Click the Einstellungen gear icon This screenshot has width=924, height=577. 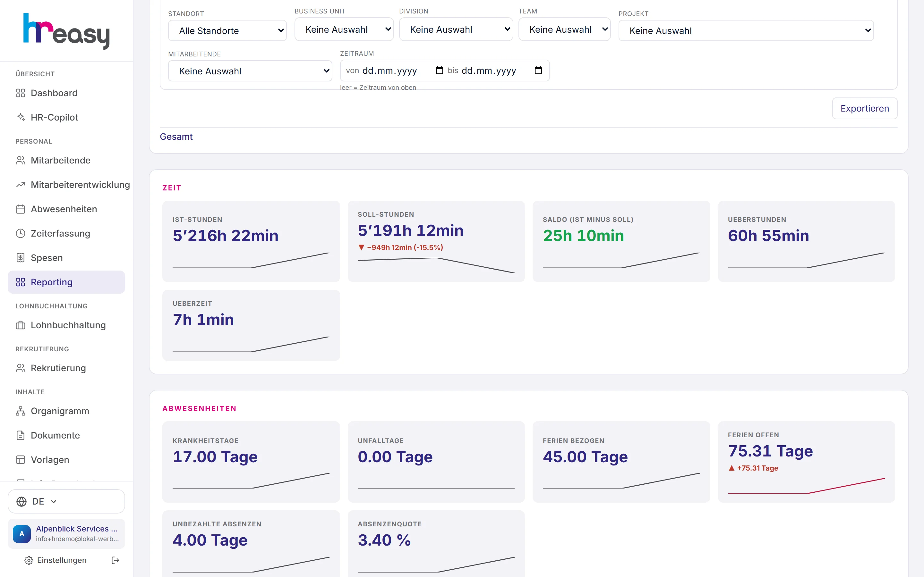pyautogui.click(x=29, y=560)
